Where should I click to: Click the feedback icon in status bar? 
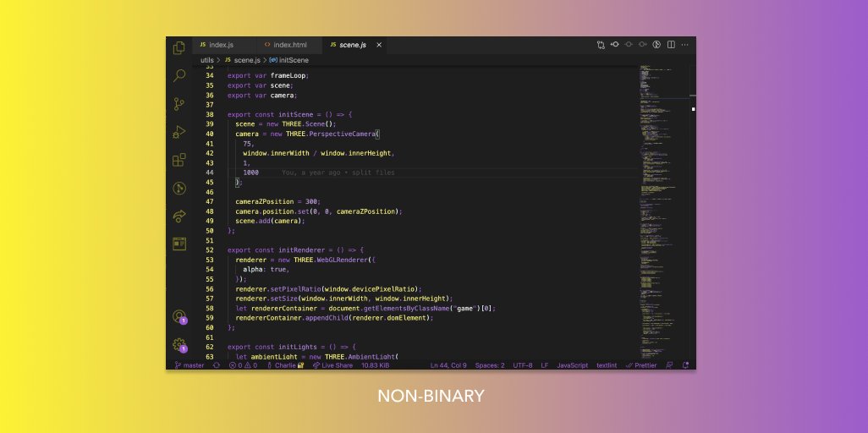[669, 365]
